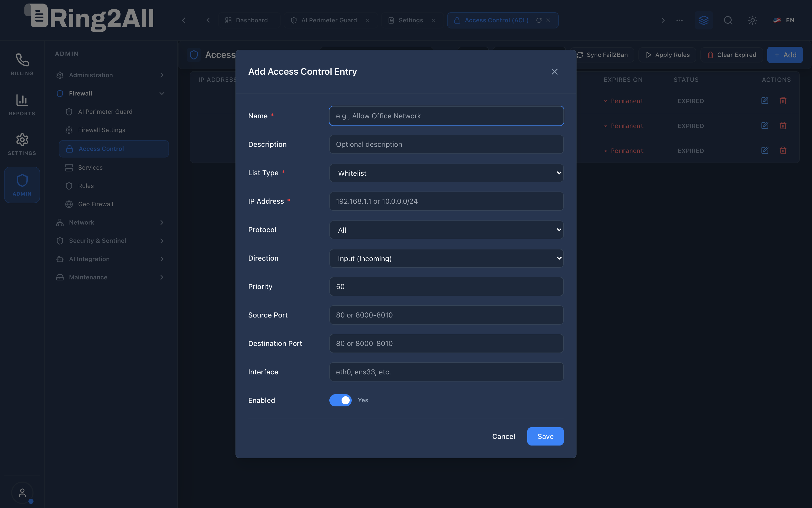Open the Direction dropdown
Screen dimensions: 812x508
coord(446,258)
